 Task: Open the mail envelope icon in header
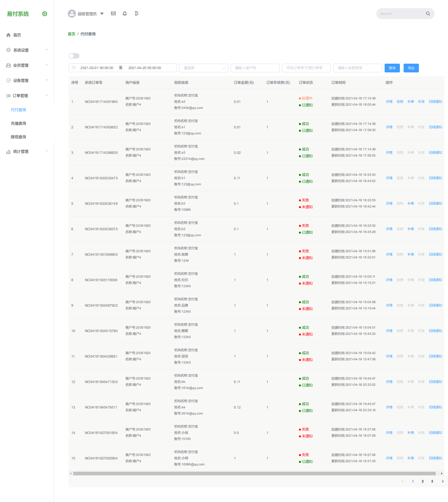113,14
